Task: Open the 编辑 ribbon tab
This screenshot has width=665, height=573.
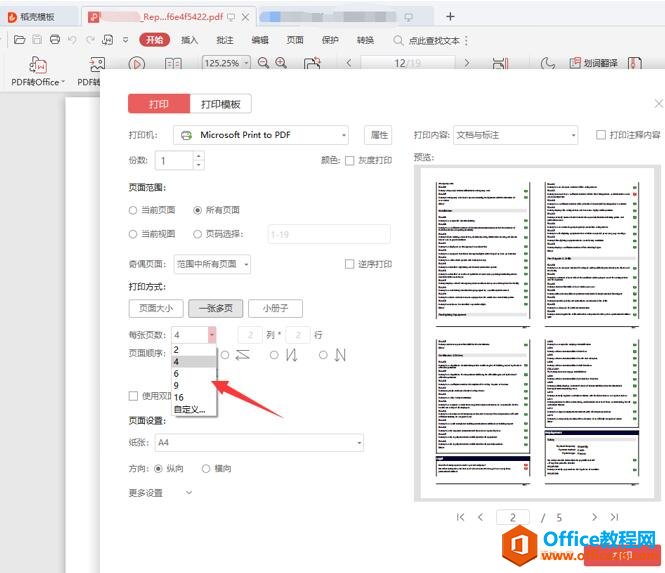Action: 260,40
